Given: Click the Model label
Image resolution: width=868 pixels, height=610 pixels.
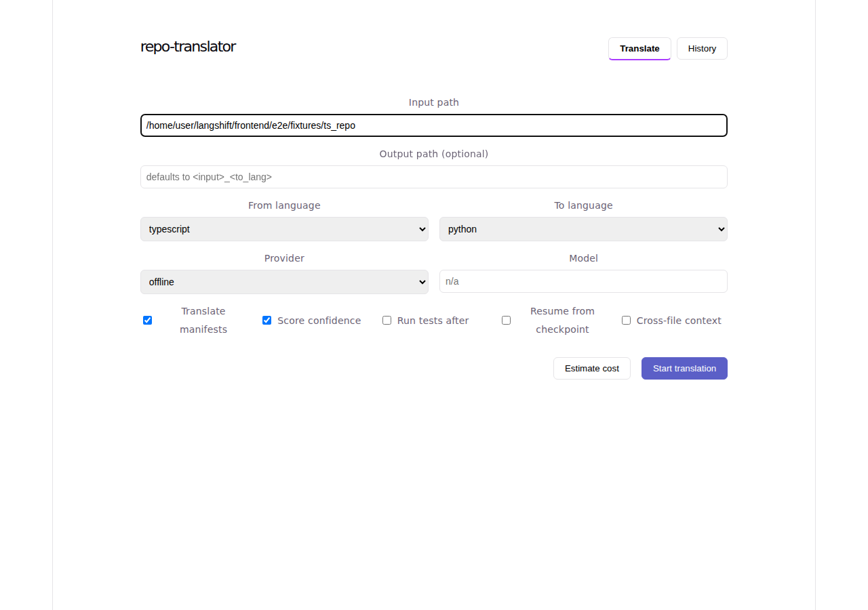Looking at the screenshot, I should click(x=583, y=258).
